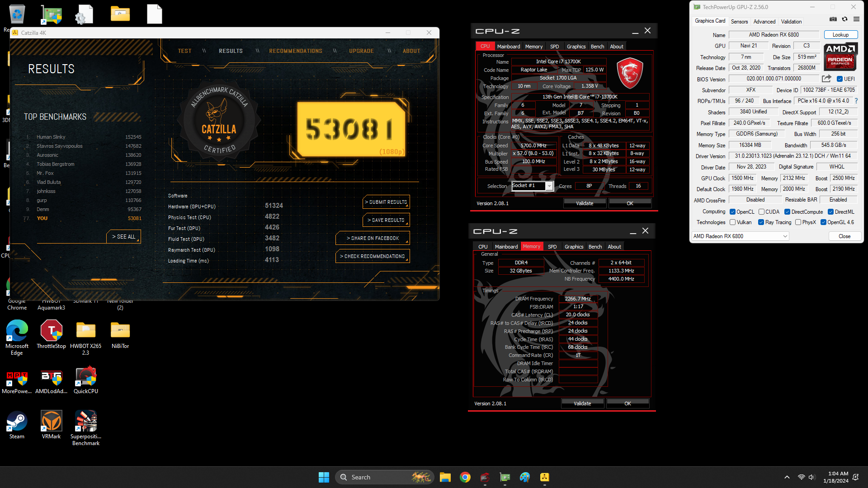Launch MorePowerTool desktop shortcut

17,382
